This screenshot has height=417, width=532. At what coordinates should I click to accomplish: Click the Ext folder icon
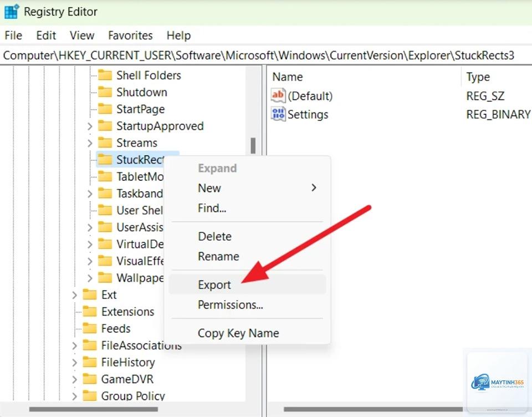click(90, 294)
